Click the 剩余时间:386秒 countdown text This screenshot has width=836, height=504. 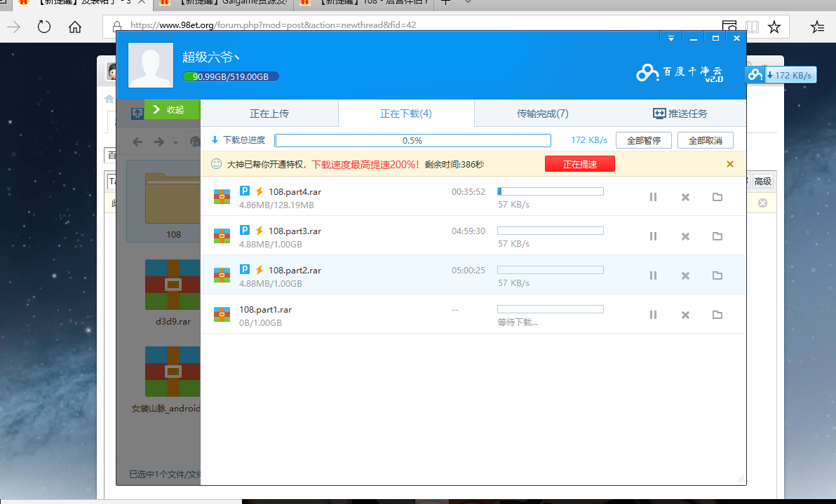[454, 165]
